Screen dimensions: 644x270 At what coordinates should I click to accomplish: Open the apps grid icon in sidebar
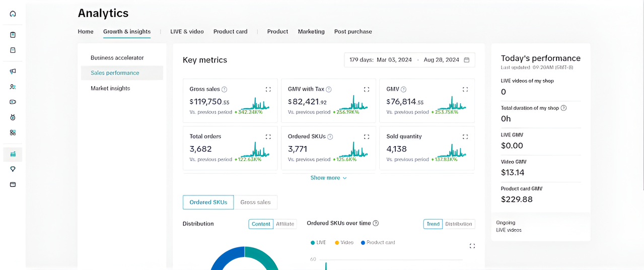[x=13, y=132]
